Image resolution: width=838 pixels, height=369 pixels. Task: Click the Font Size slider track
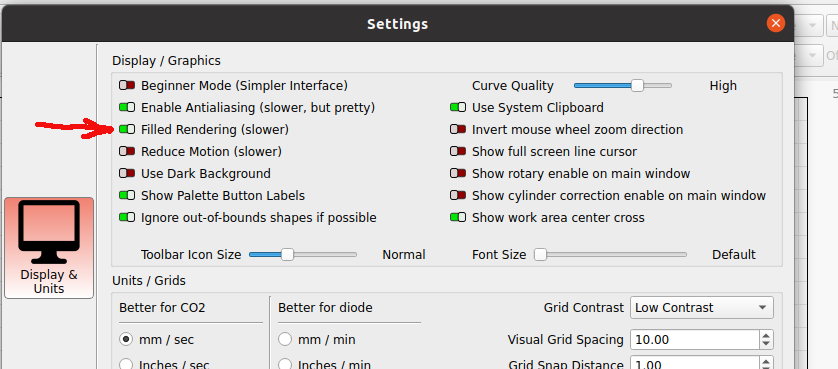(611, 255)
